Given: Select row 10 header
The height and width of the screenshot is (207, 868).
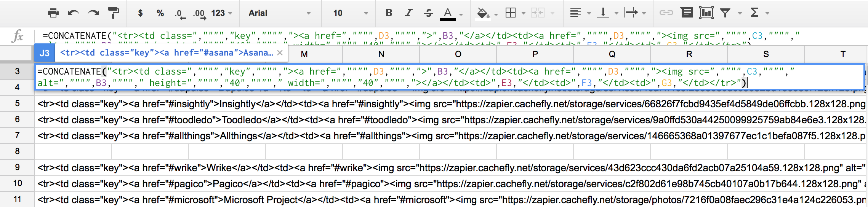Looking at the screenshot, I should [17, 183].
